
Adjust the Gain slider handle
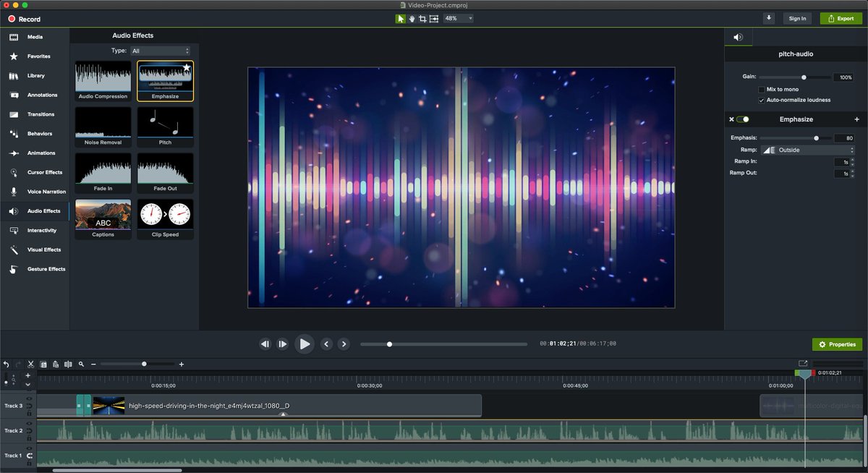pyautogui.click(x=804, y=77)
